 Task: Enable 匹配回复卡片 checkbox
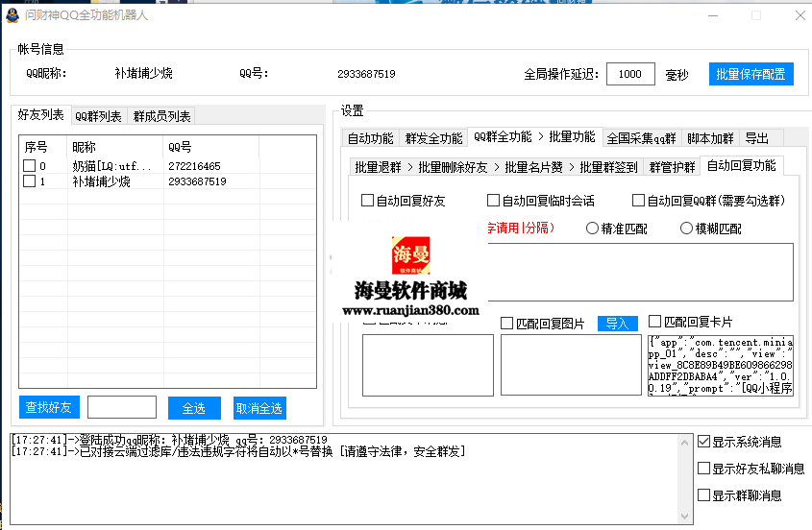point(654,322)
